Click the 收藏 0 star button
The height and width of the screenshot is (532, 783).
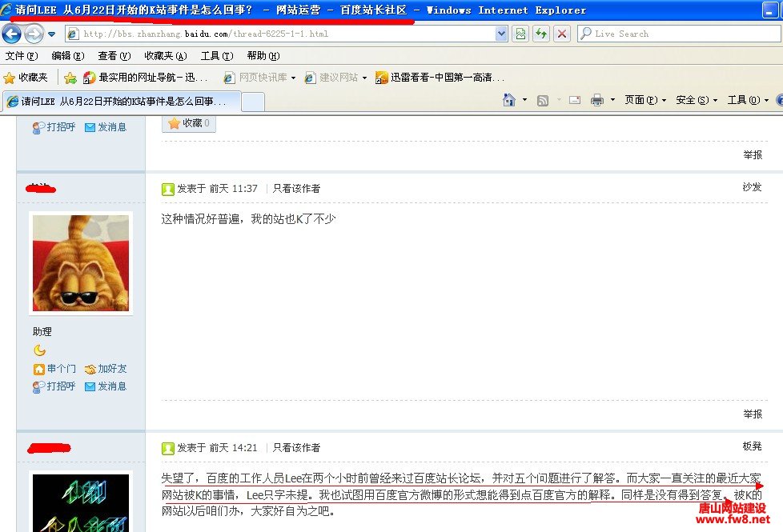pyautogui.click(x=189, y=123)
